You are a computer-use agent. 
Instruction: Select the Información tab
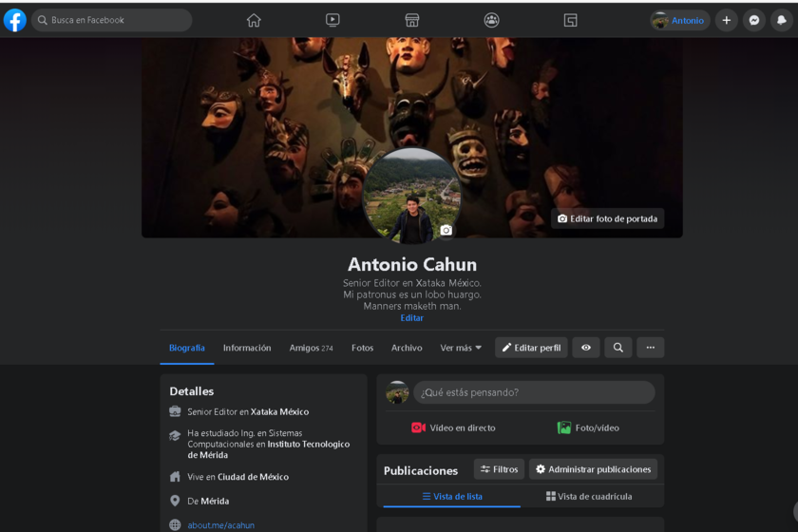247,348
